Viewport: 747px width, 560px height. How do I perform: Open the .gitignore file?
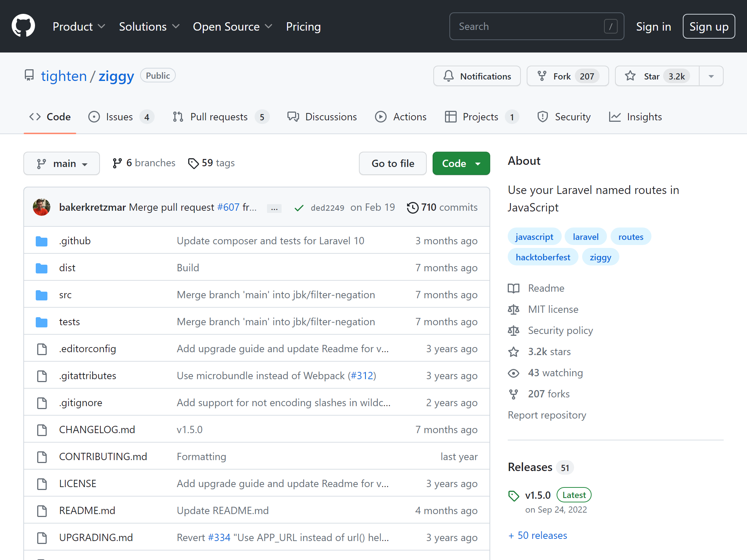point(81,402)
